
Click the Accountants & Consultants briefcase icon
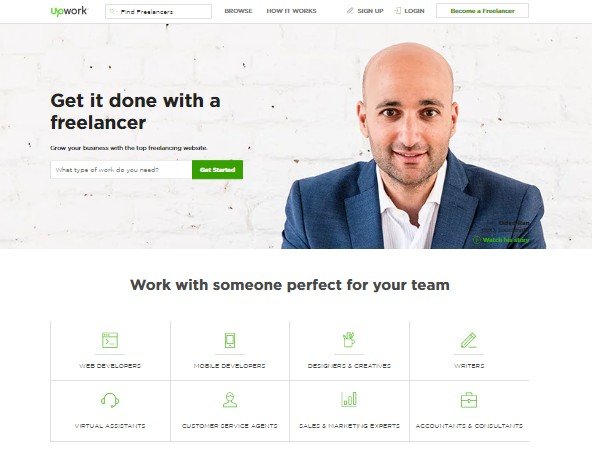[469, 400]
